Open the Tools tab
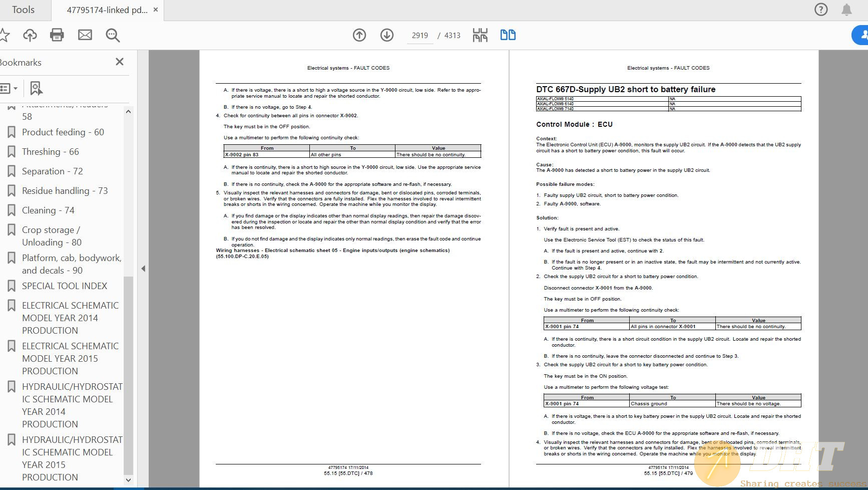The width and height of the screenshot is (868, 490). point(23,10)
